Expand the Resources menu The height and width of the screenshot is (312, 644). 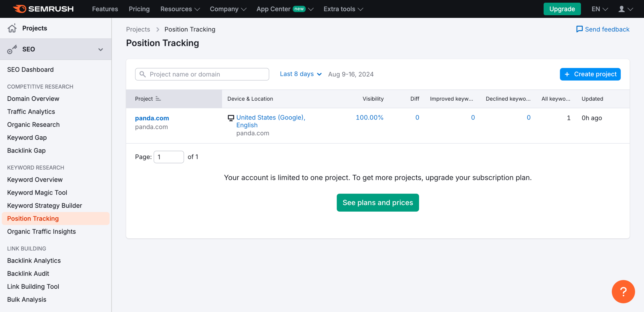click(x=180, y=9)
